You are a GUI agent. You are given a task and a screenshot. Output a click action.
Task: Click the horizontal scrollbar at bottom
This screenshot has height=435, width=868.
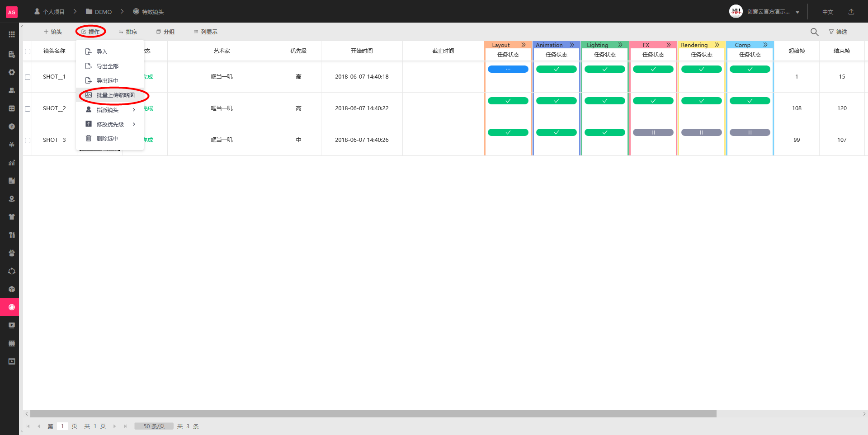(373, 414)
